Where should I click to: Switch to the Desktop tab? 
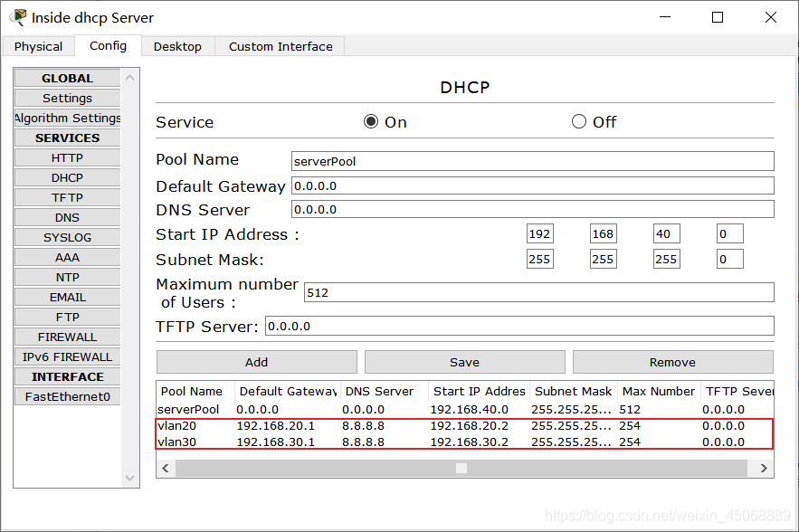coord(177,46)
